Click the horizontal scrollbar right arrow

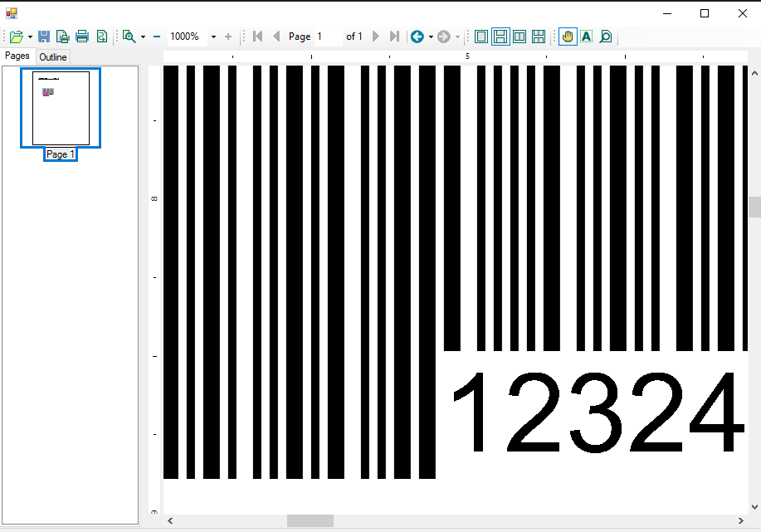pyautogui.click(x=740, y=521)
